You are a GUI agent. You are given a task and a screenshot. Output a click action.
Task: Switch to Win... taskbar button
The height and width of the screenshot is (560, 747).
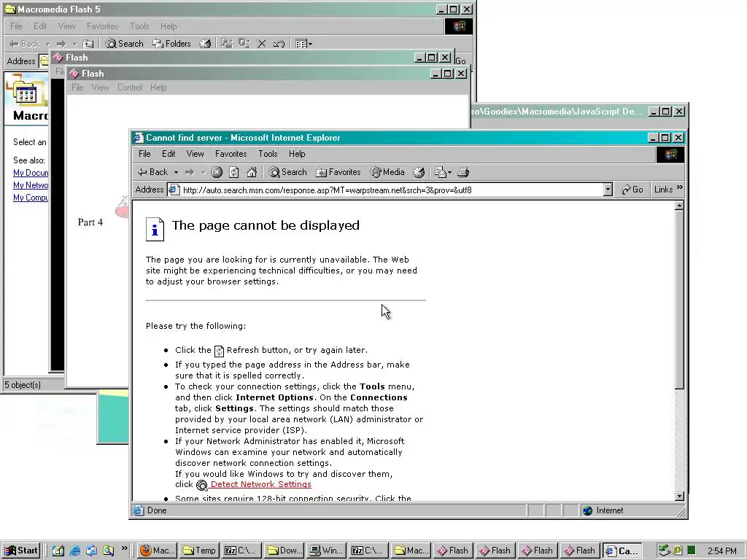pyautogui.click(x=326, y=551)
